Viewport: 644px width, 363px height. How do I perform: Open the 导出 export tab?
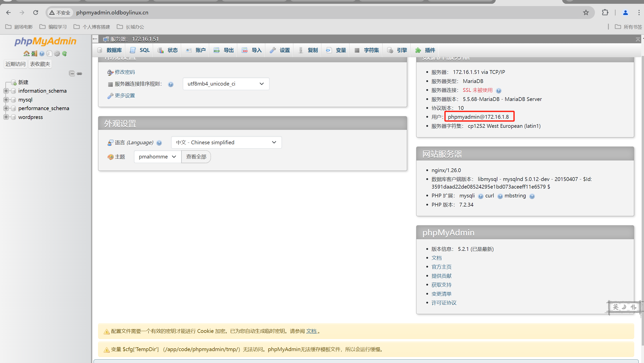pyautogui.click(x=224, y=50)
